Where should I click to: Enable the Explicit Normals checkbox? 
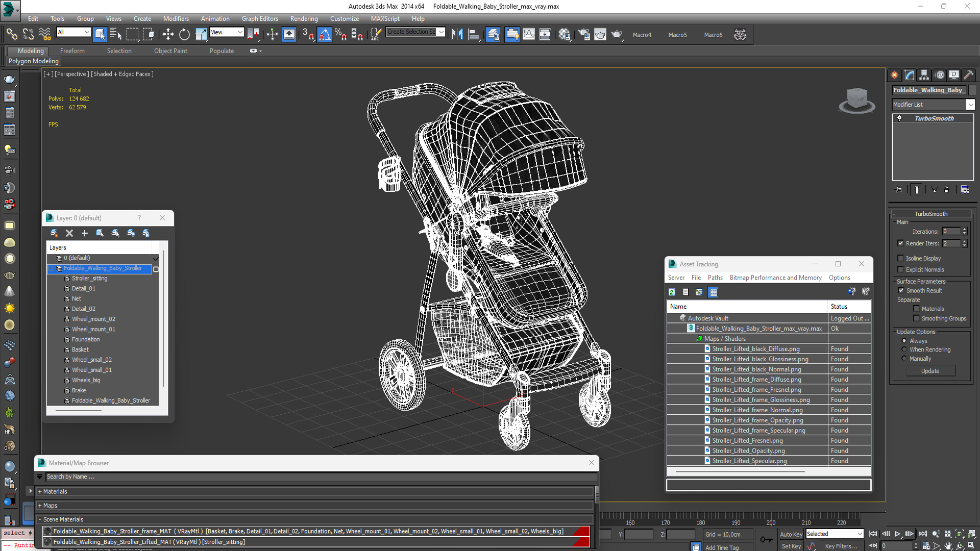coord(901,269)
